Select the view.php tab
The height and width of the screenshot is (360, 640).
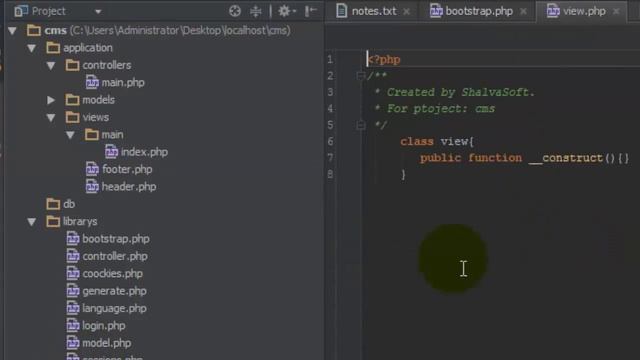coord(584,11)
